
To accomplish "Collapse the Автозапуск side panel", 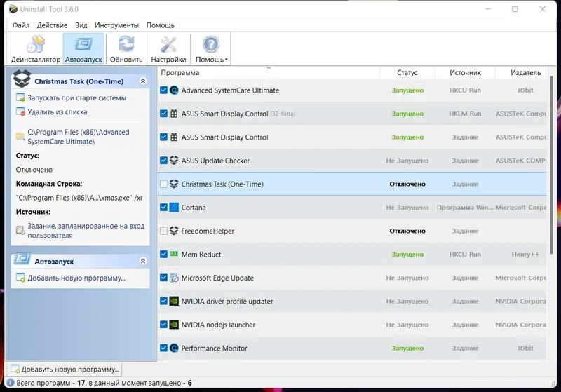I will tap(143, 261).
